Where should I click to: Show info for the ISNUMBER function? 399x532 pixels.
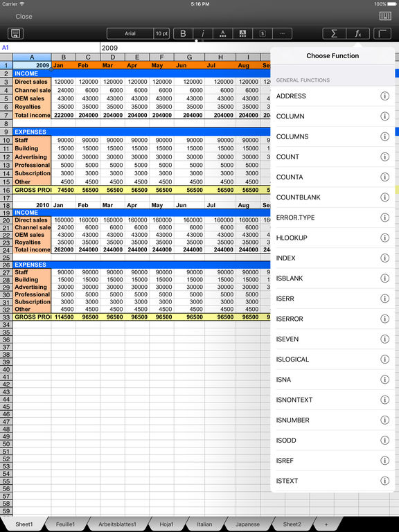(x=384, y=420)
